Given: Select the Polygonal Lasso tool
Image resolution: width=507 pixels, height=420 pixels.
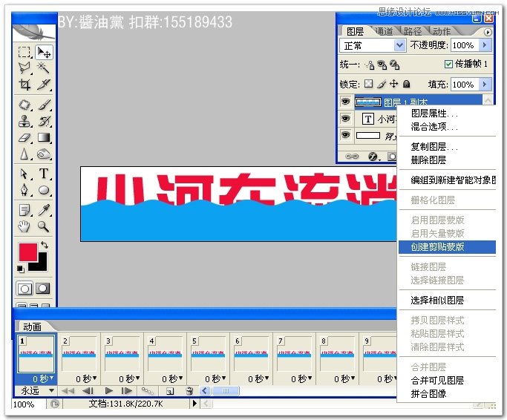Looking at the screenshot, I should 24,68.
